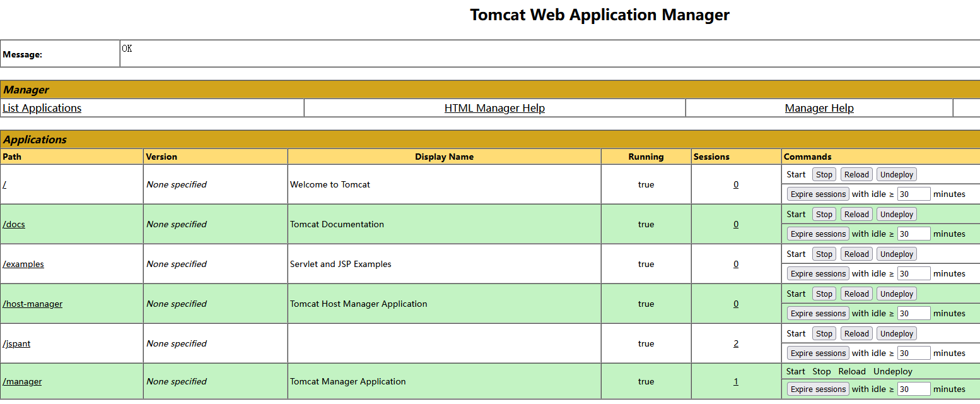The width and height of the screenshot is (980, 404).
Task: Undeploy the /host-manager application
Action: click(897, 294)
